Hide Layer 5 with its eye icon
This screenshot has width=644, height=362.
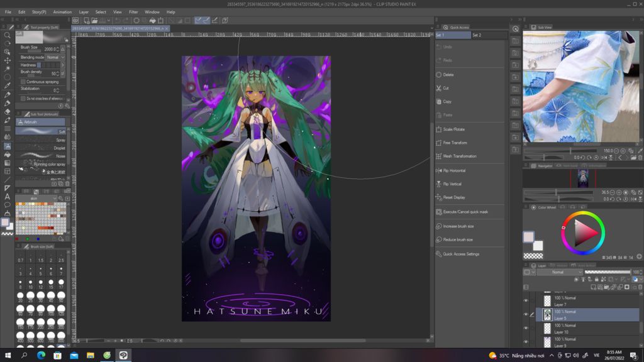(526, 314)
